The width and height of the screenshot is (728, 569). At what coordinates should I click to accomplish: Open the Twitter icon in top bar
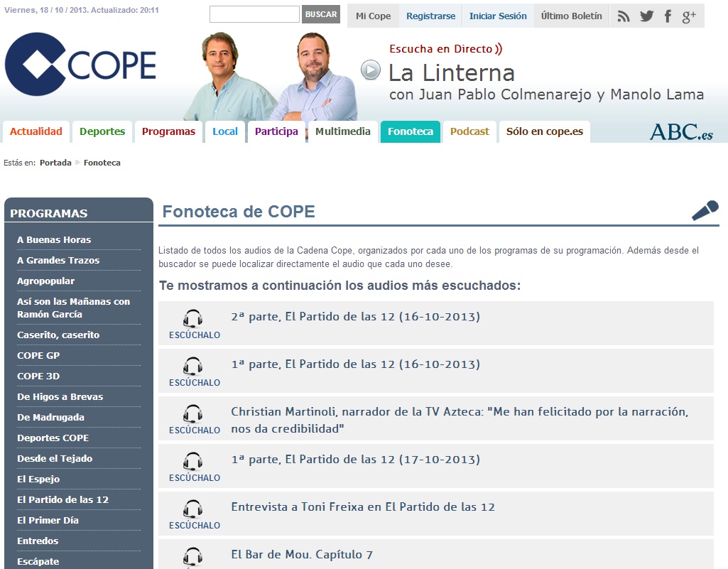[x=646, y=16]
